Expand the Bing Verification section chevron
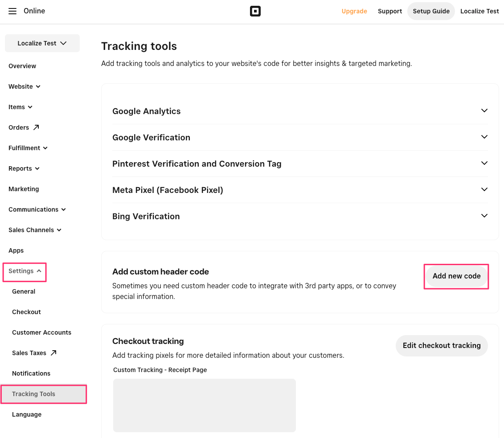The image size is (504, 438). point(484,216)
